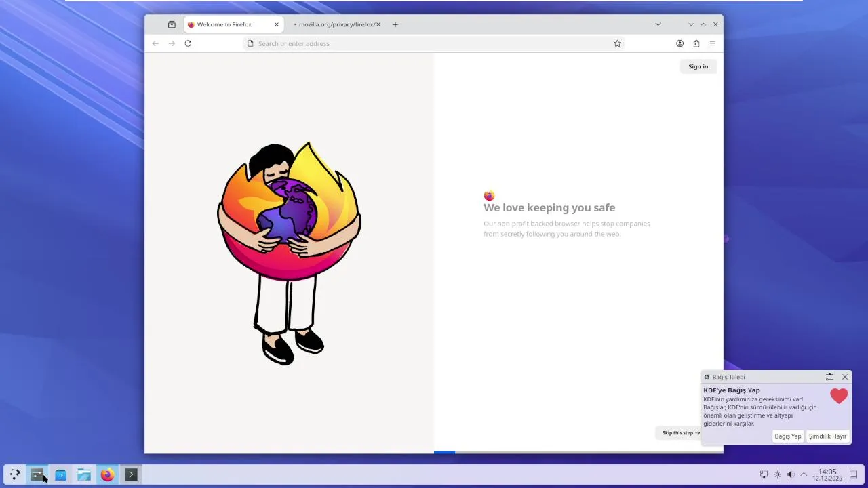Open Firefox View icon beside the tabs
Image resolution: width=868 pixels, height=488 pixels.
tap(172, 24)
